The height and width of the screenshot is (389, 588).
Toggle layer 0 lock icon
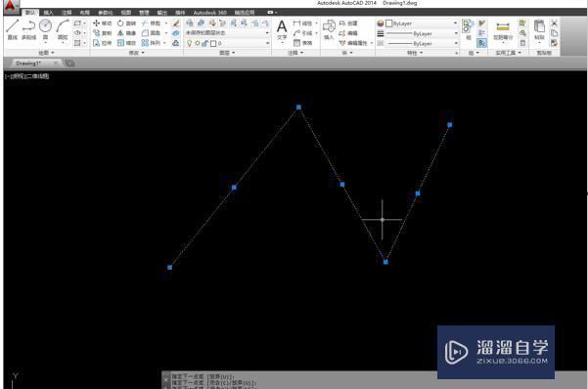pos(204,43)
